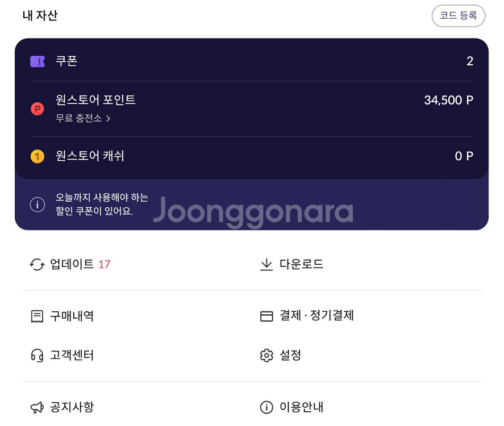The image size is (504, 426).
Task: Select the 쿠폰 ticket icon
Action: (37, 61)
